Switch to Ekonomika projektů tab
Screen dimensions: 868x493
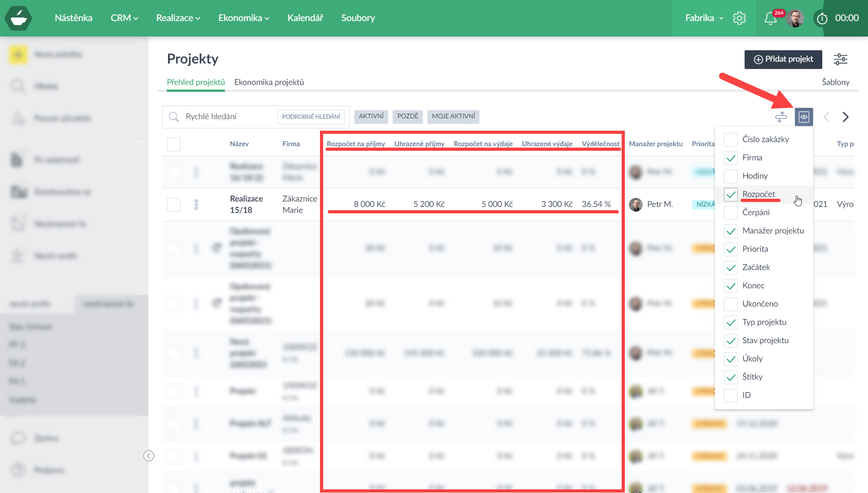click(269, 82)
